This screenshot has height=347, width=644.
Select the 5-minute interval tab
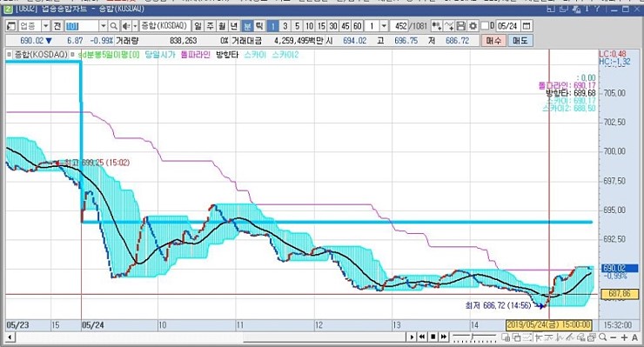click(297, 26)
